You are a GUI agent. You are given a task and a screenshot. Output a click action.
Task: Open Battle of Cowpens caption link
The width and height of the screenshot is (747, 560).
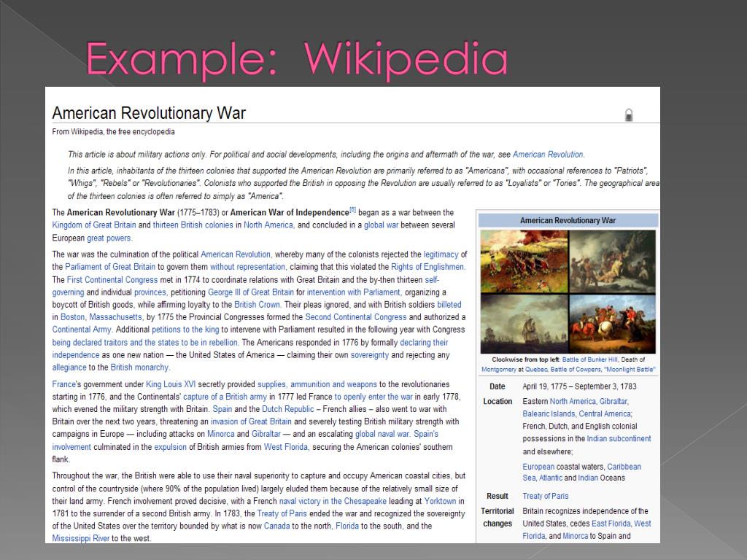576,369
